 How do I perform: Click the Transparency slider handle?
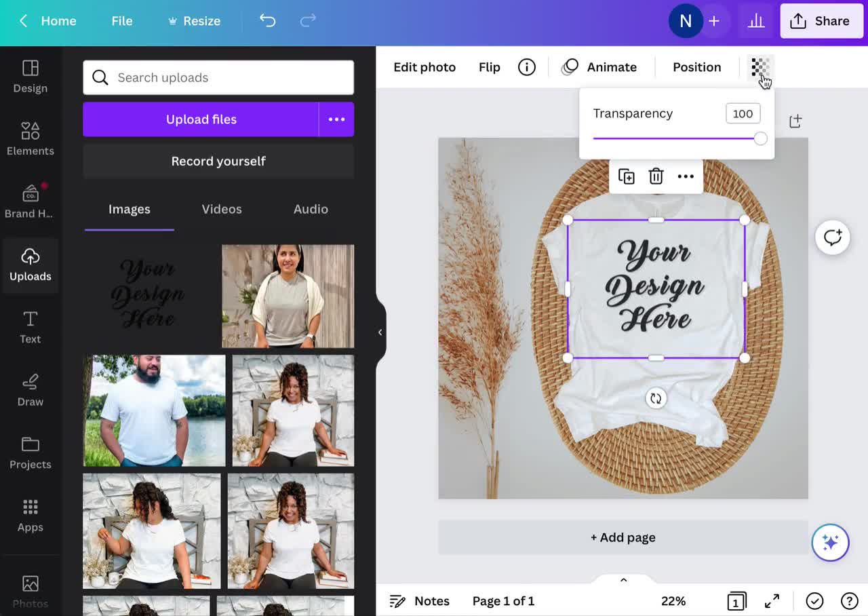click(x=760, y=138)
